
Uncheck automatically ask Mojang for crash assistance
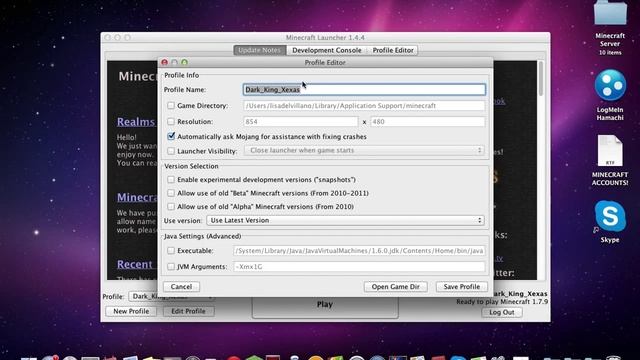(171, 136)
